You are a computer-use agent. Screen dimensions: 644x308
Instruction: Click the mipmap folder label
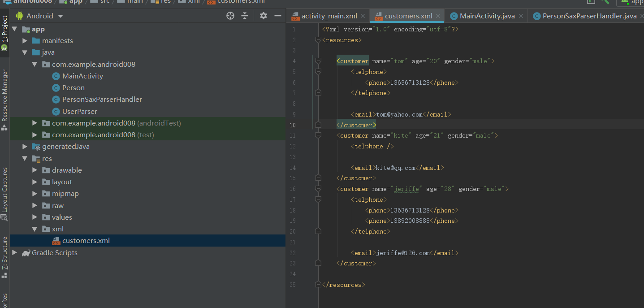[x=65, y=194]
